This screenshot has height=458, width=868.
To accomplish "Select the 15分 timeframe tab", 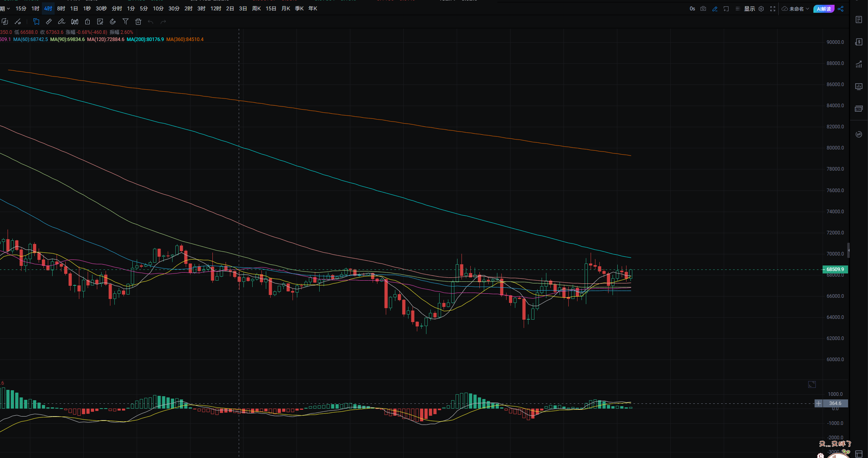I will point(21,8).
